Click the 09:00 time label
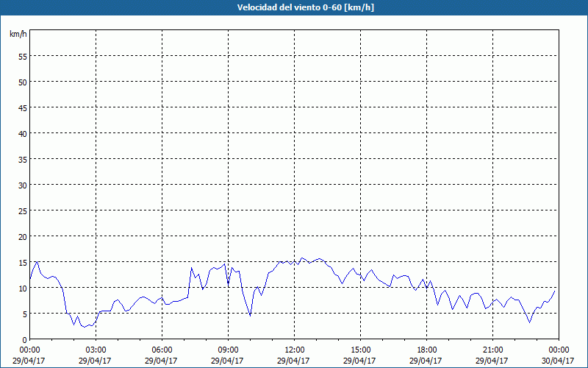 pos(228,350)
